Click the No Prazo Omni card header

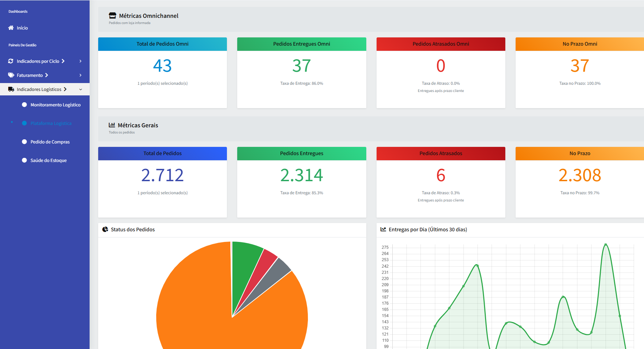[x=580, y=44]
